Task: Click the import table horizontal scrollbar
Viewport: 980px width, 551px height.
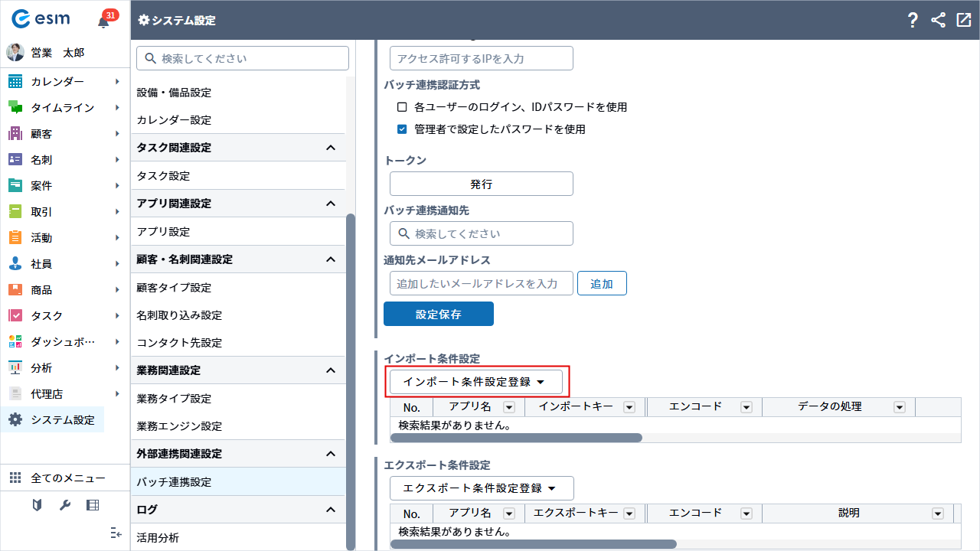Action: [x=516, y=438]
